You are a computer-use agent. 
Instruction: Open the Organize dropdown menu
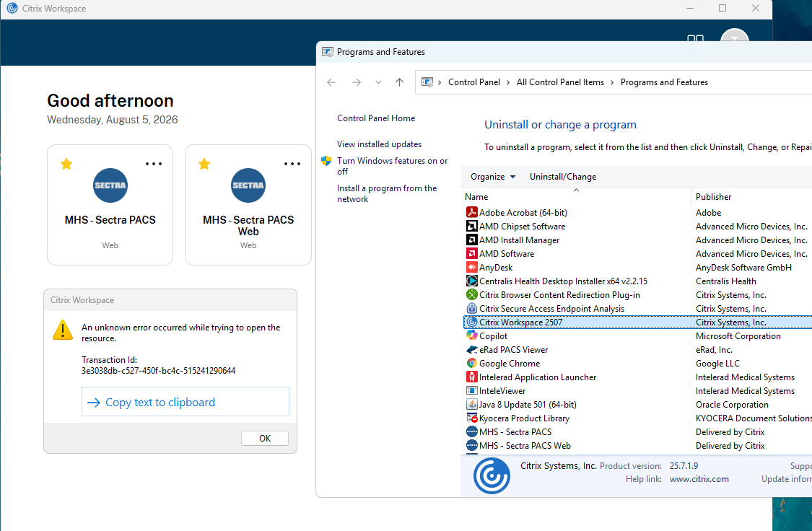click(493, 177)
